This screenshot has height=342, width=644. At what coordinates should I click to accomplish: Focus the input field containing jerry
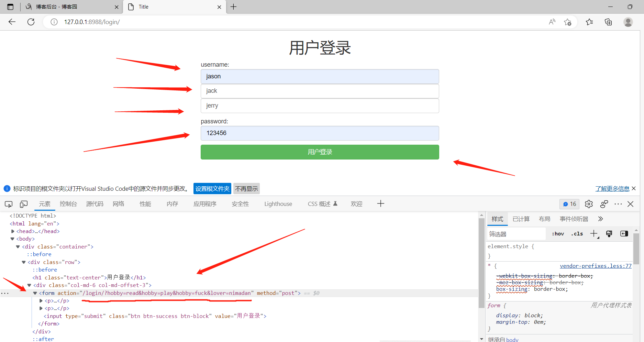320,106
